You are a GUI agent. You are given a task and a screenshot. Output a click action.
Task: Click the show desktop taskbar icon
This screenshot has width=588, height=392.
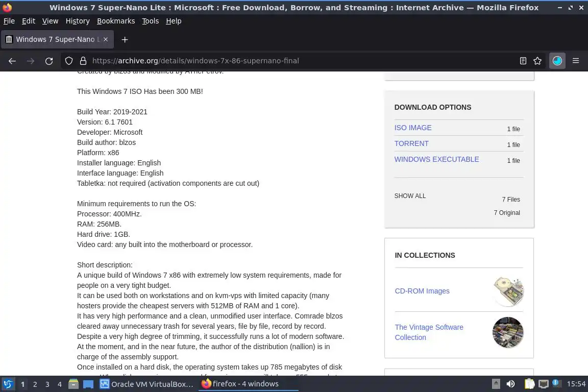click(x=88, y=384)
